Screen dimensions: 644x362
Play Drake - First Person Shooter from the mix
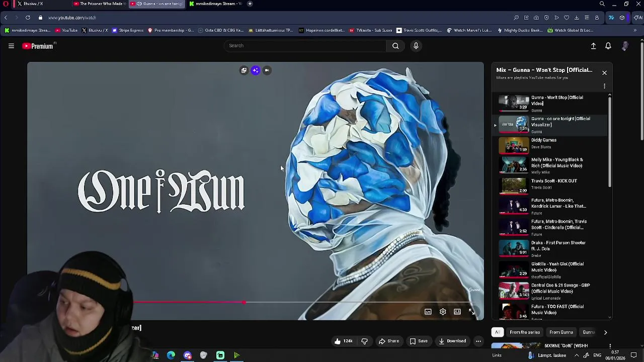tap(552, 248)
